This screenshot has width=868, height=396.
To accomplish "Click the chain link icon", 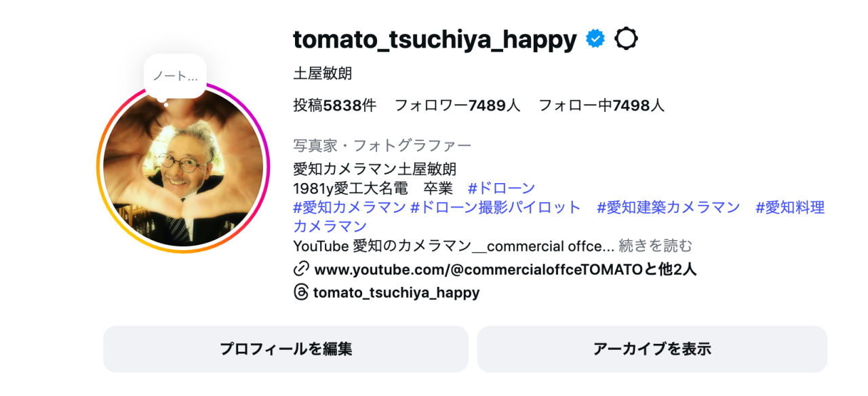I will tap(301, 269).
